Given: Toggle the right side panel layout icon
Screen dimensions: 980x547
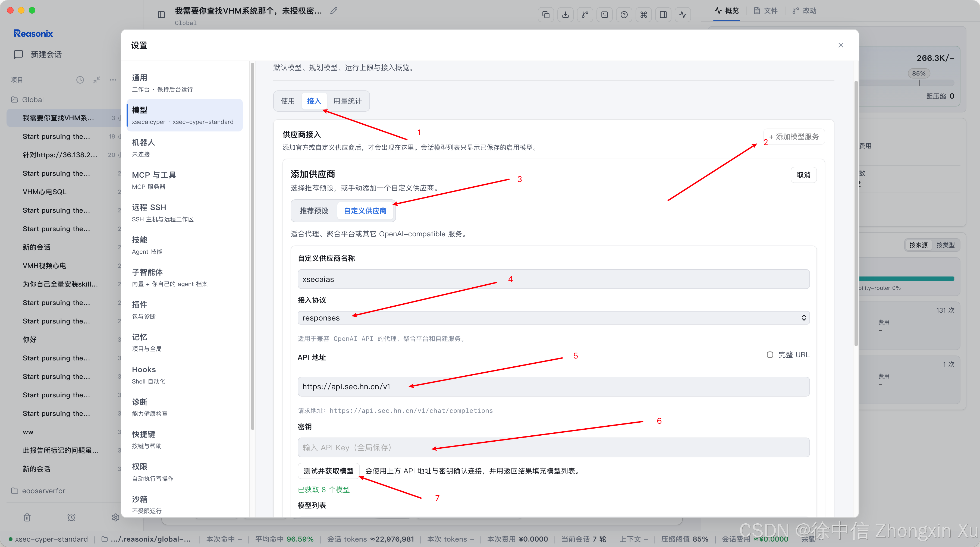Looking at the screenshot, I should pos(663,15).
